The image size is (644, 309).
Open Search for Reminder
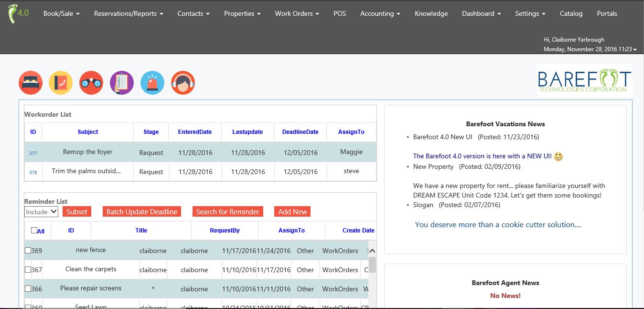[x=228, y=212]
